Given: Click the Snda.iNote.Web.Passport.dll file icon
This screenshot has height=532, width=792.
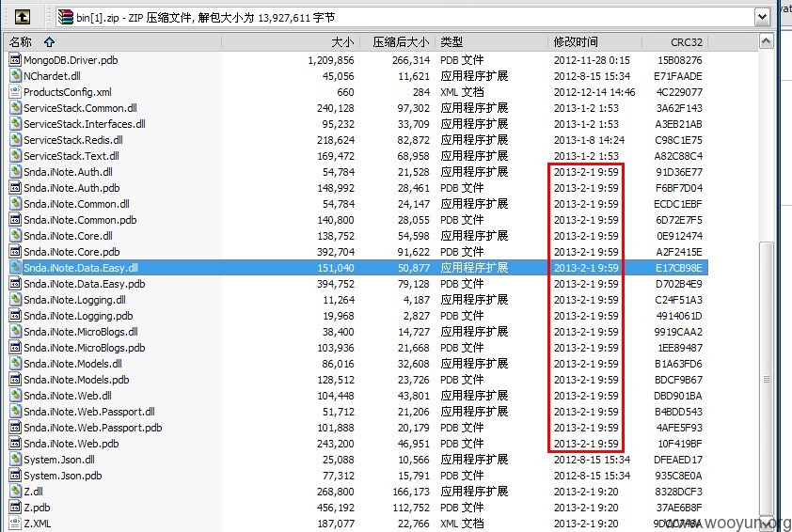Looking at the screenshot, I should click(x=16, y=412).
